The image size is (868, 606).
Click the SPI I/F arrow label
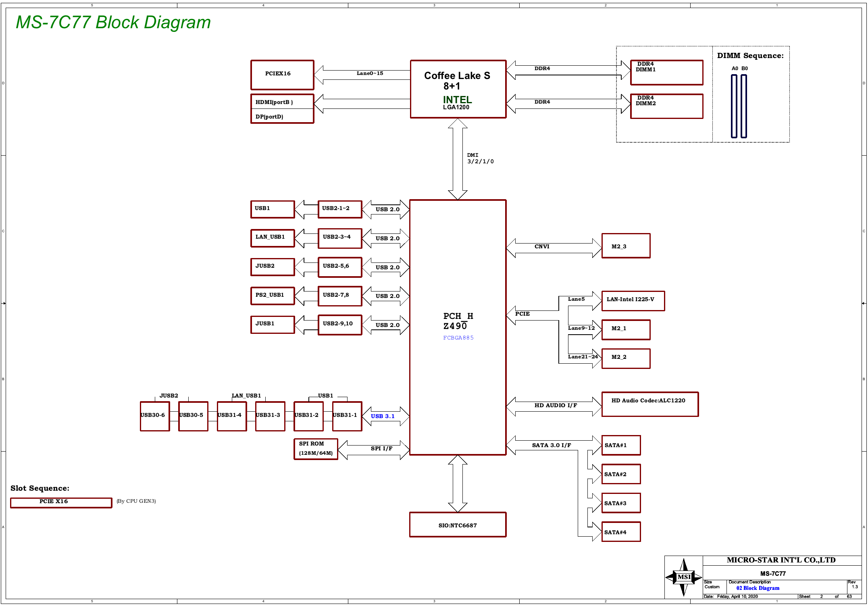tap(381, 448)
